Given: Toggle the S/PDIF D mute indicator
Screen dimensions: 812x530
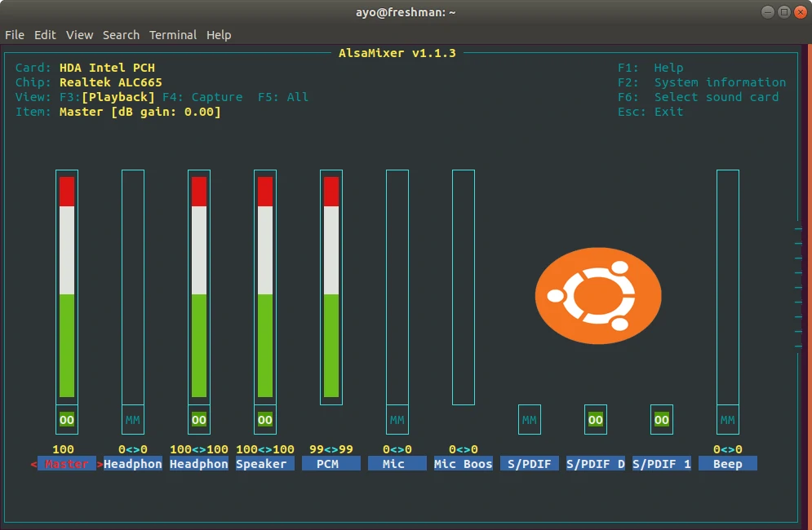Looking at the screenshot, I should (596, 420).
